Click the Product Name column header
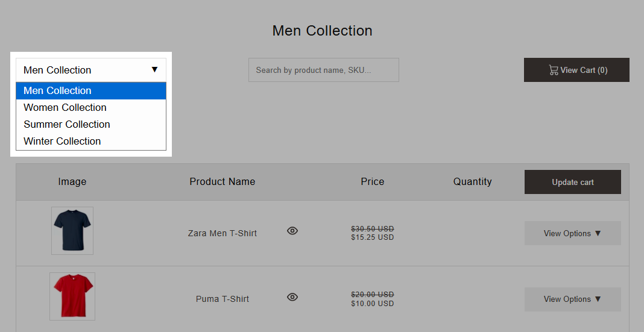The height and width of the screenshot is (332, 644). (x=222, y=181)
